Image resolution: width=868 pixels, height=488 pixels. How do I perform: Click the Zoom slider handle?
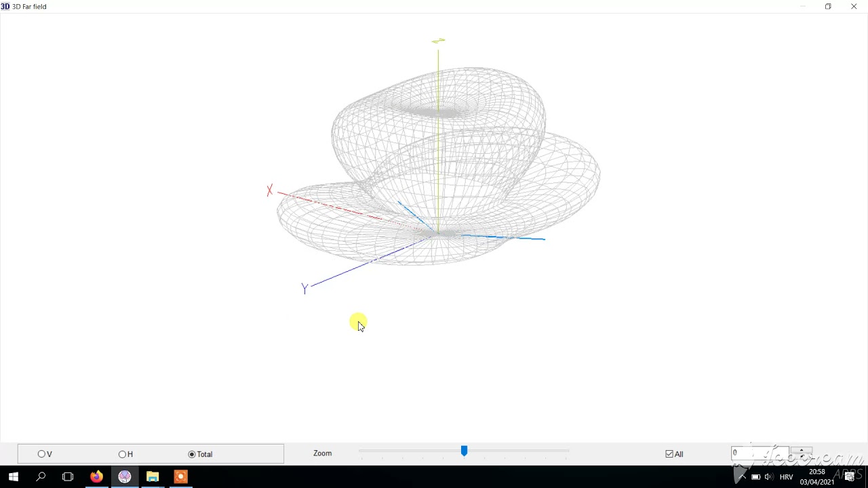pyautogui.click(x=464, y=451)
